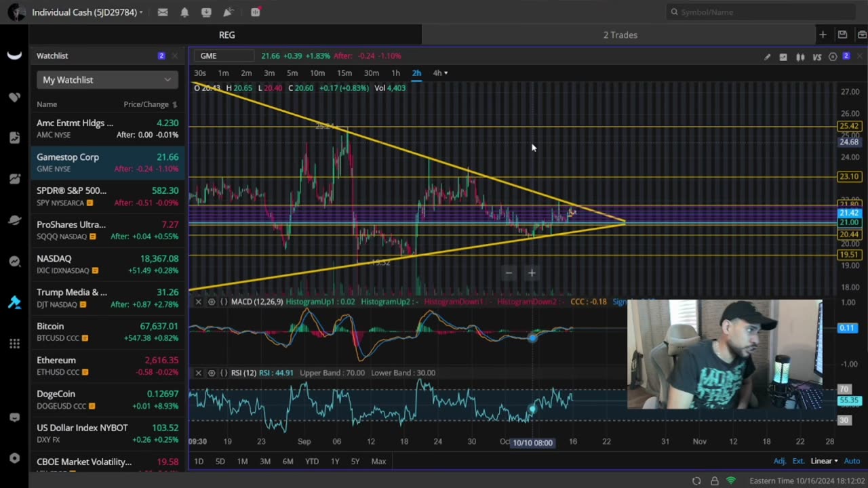The width and height of the screenshot is (868, 488).
Task: Click the download inbox icon in top bar
Action: 206,12
